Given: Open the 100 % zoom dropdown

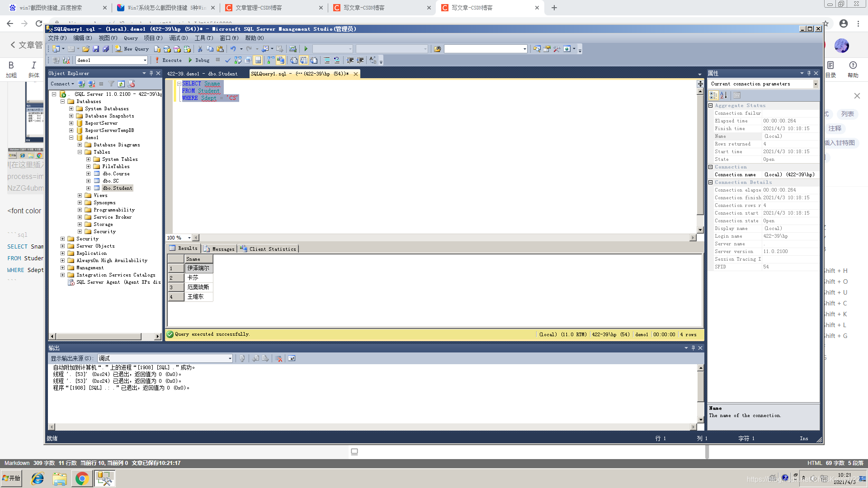Looking at the screenshot, I should click(189, 238).
